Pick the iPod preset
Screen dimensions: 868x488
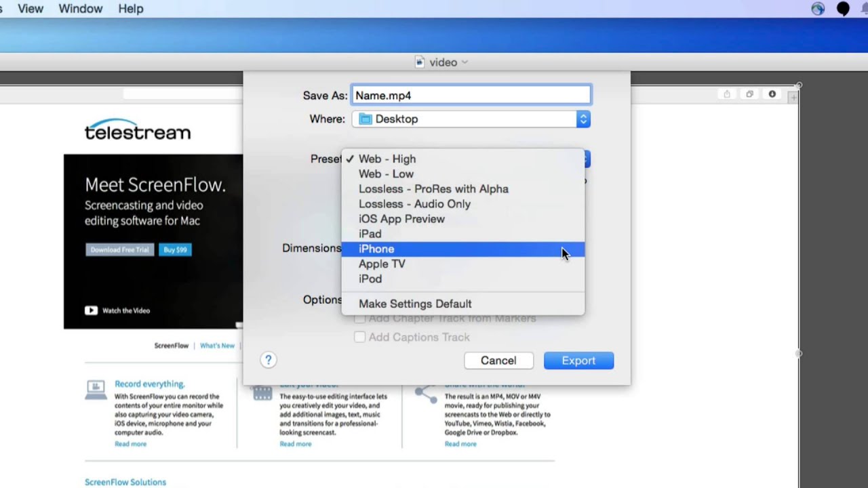coord(462,279)
